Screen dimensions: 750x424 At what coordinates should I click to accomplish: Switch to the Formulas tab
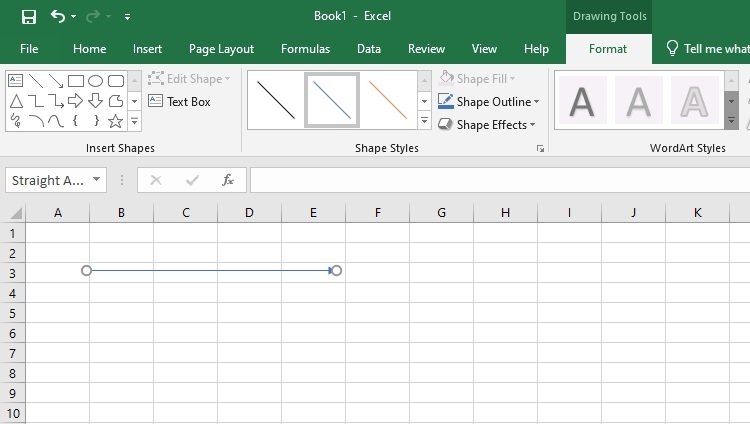coord(305,49)
